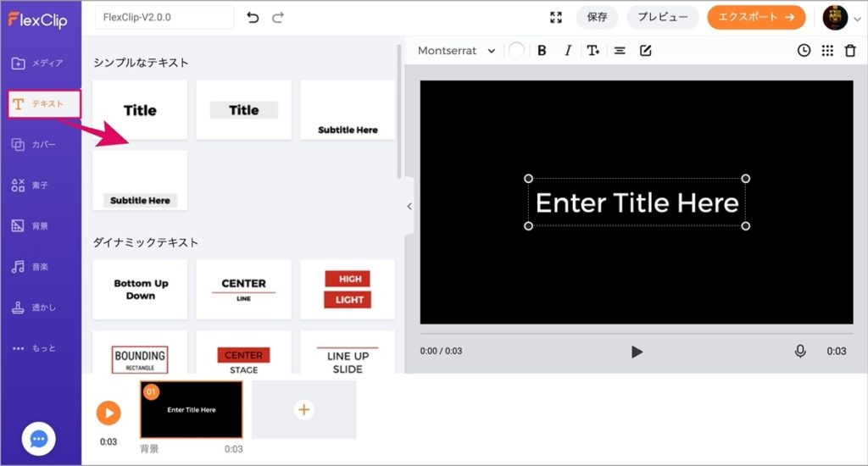
Task: Open the duration clock icon
Action: click(804, 50)
